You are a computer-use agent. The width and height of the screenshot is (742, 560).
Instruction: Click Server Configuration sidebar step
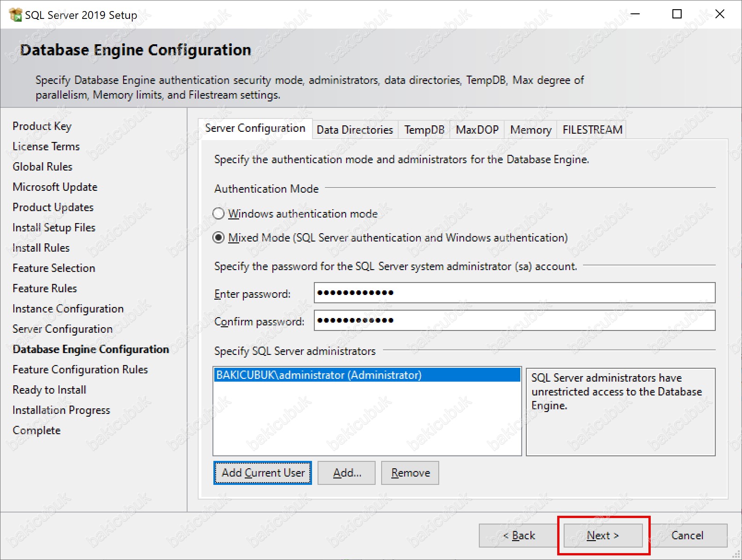click(63, 329)
